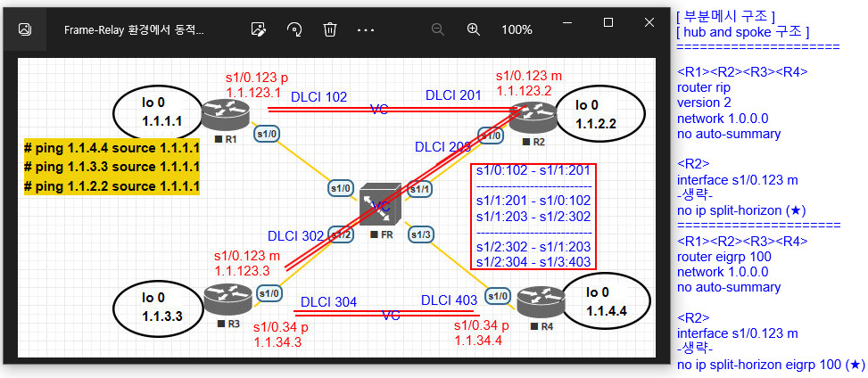
Task: Click the DLCI 403 label
Action: pos(449,300)
